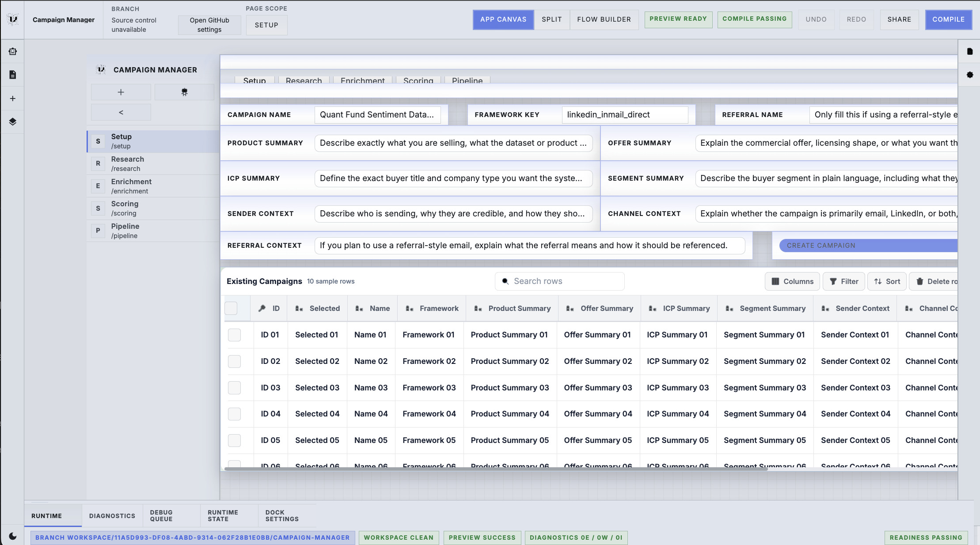
Task: Open Sort options for Existing Campaigns table
Action: tap(886, 281)
